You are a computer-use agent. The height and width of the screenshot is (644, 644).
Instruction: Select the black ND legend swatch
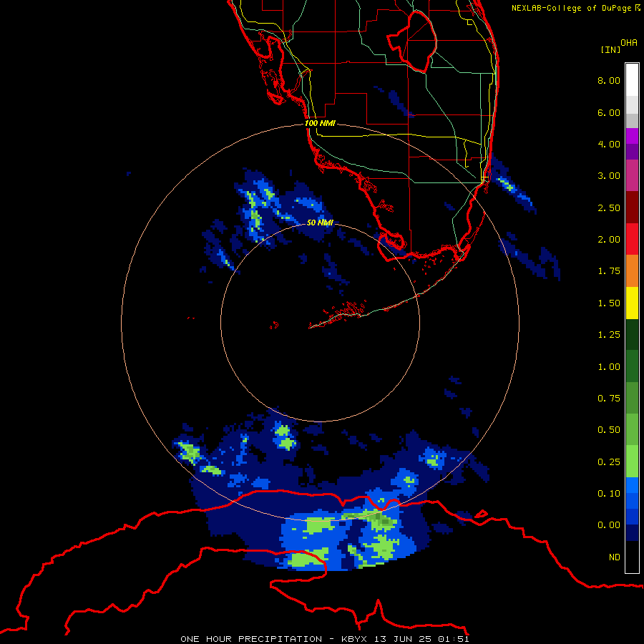click(x=632, y=557)
